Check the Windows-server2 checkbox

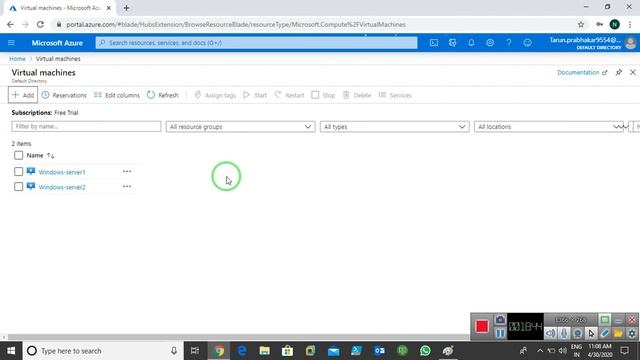(18, 187)
